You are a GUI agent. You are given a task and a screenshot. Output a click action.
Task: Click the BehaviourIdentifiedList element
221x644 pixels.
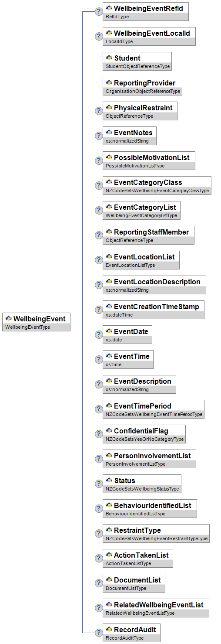[x=150, y=508]
